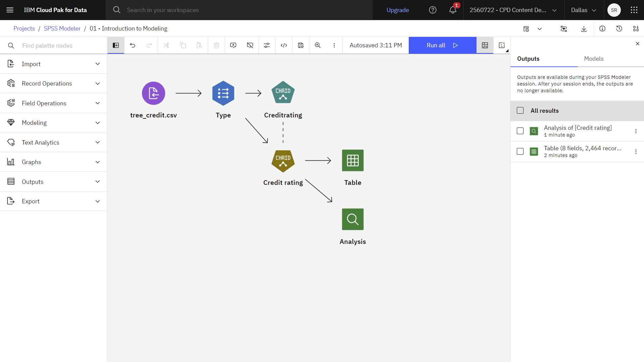Screen dimensions: 644x362
Task: Tick checkbox for Table output result
Action: pyautogui.click(x=520, y=151)
